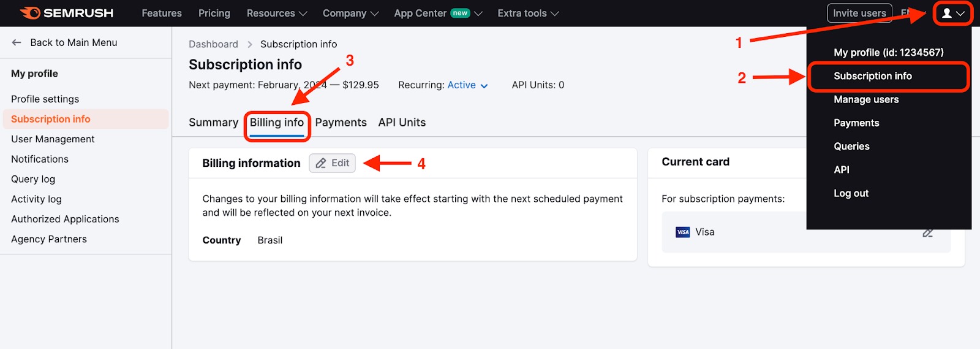Open Payments in account menu
The height and width of the screenshot is (349, 980).
(x=856, y=123)
